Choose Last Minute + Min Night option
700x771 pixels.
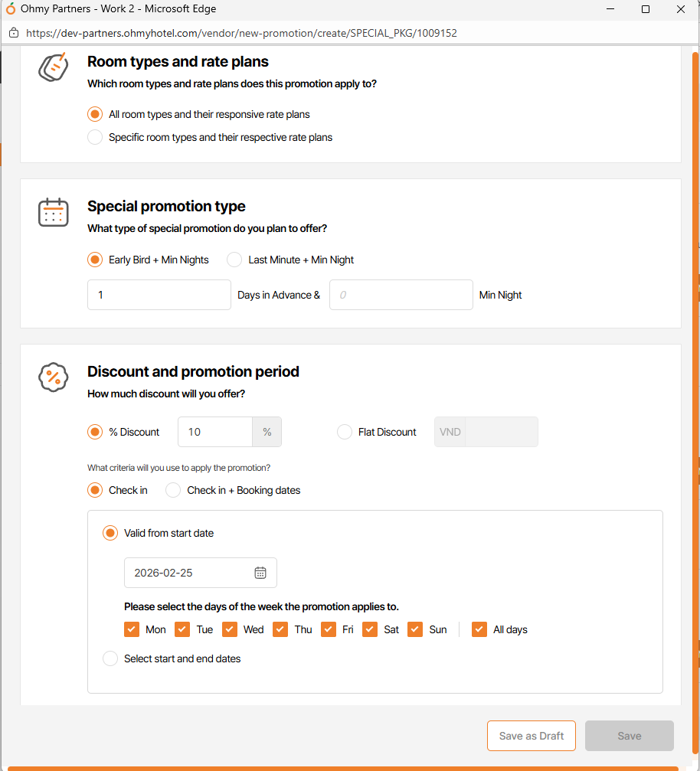pyautogui.click(x=234, y=260)
